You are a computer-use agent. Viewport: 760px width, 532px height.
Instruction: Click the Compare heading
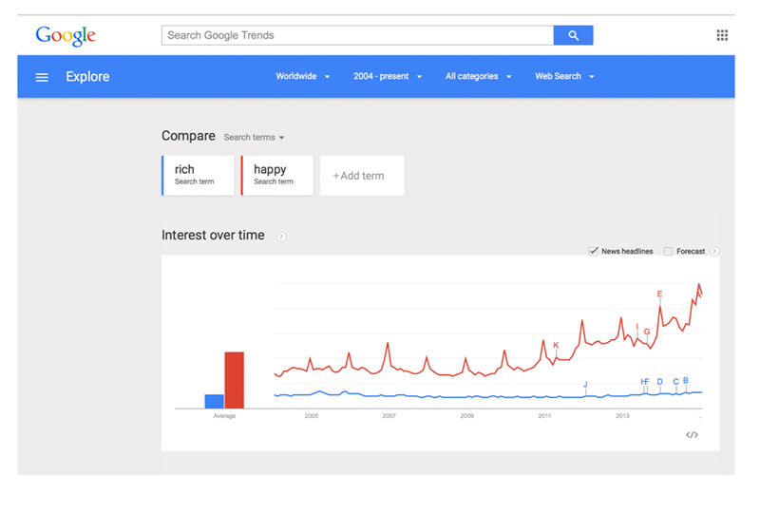pyautogui.click(x=188, y=136)
